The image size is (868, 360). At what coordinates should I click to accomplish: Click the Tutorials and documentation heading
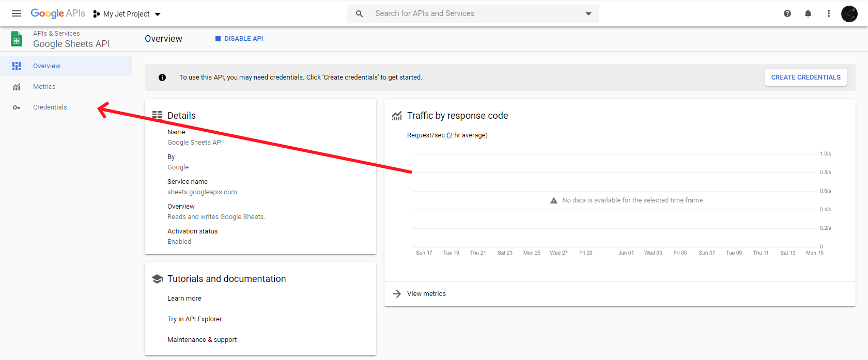tap(227, 279)
